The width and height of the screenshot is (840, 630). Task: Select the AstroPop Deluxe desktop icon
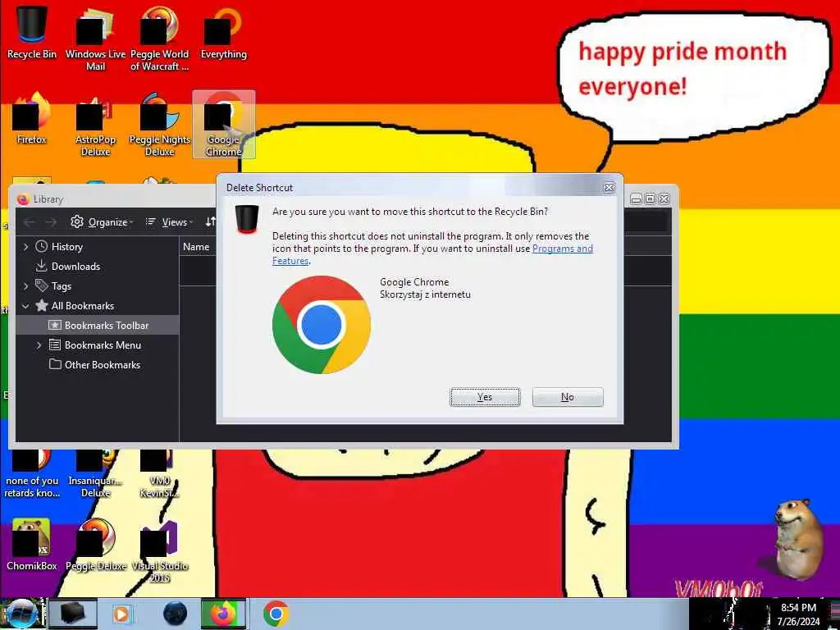tap(95, 125)
